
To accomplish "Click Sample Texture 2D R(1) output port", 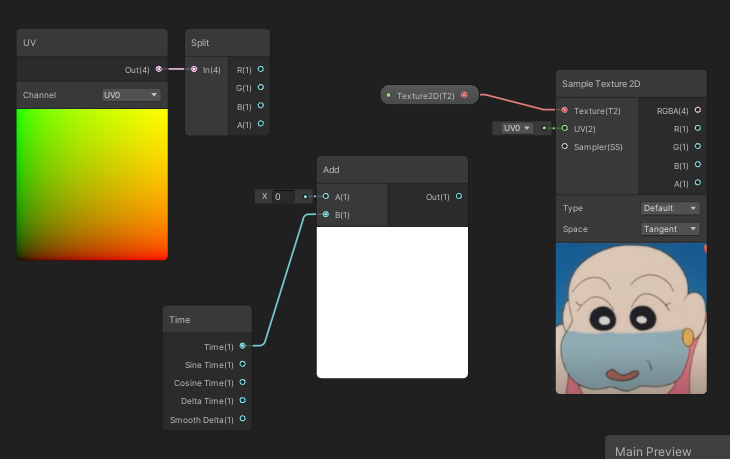I will [697, 128].
